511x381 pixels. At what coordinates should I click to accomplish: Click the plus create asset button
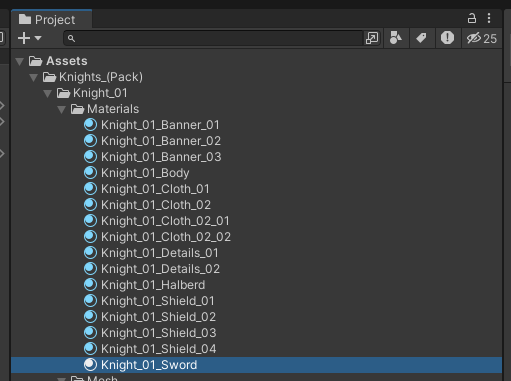coord(24,38)
